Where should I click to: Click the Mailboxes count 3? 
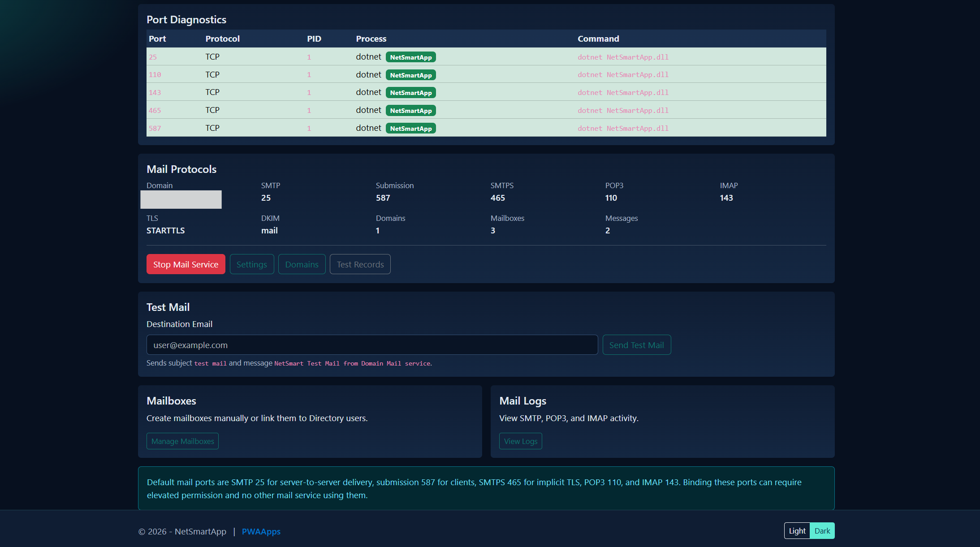click(493, 231)
